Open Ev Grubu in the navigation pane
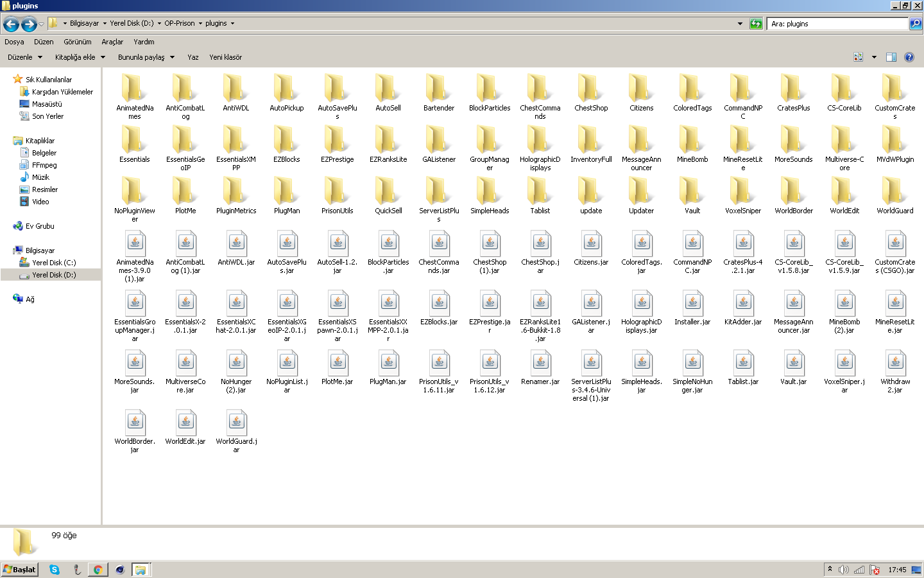924x578 pixels. tap(33, 226)
